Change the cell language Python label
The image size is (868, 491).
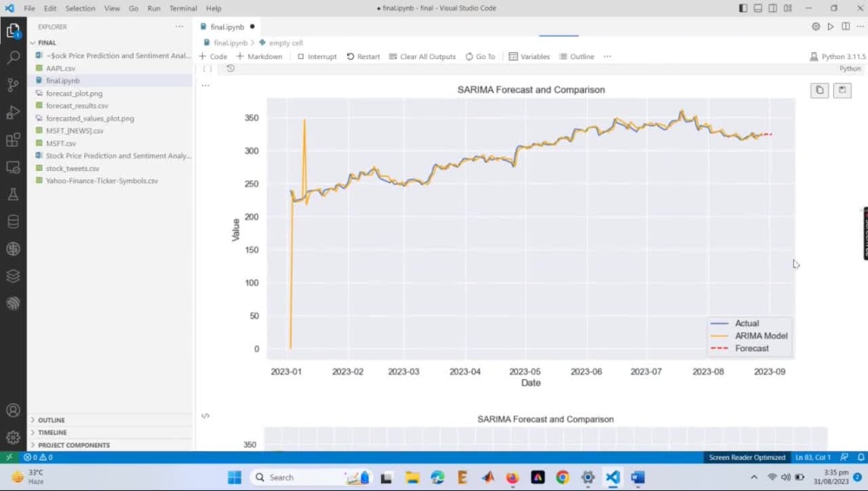(x=850, y=69)
